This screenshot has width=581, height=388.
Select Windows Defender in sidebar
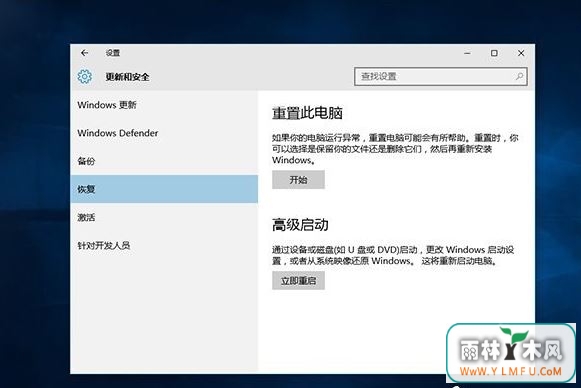pyautogui.click(x=164, y=133)
